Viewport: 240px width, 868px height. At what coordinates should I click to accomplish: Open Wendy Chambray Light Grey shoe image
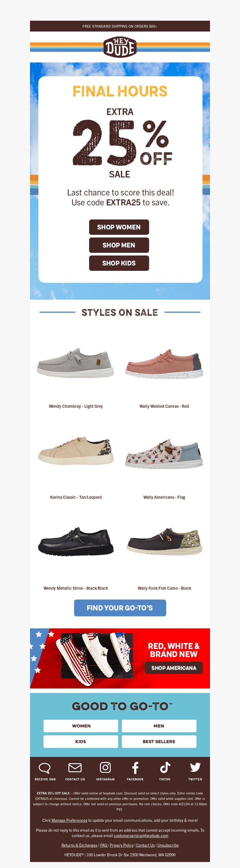point(75,362)
